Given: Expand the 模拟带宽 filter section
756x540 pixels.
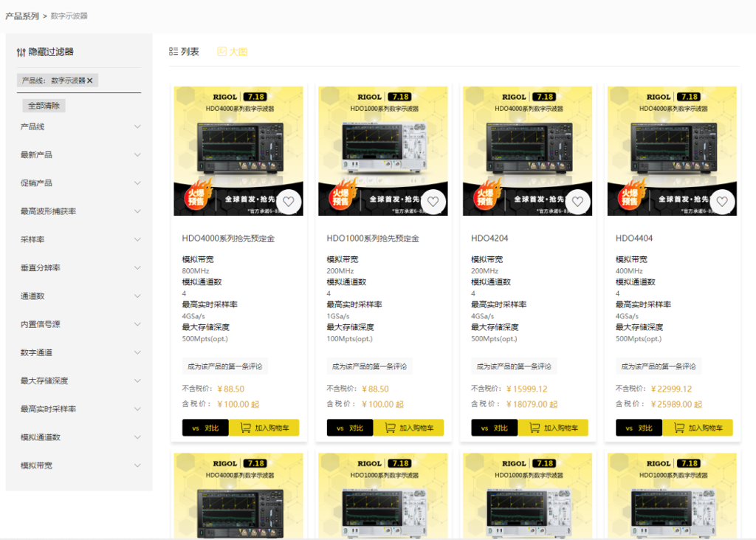Looking at the screenshot, I should click(80, 465).
